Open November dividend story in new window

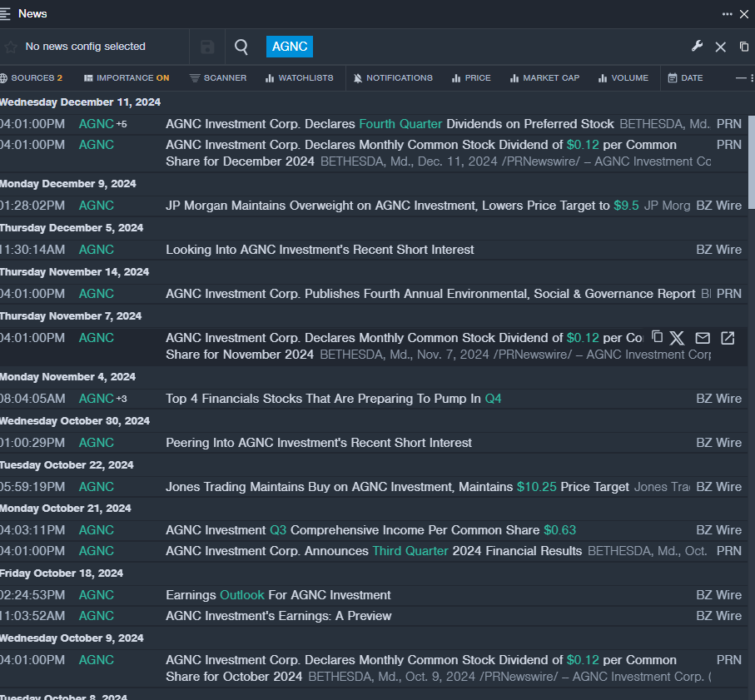pyautogui.click(x=728, y=338)
